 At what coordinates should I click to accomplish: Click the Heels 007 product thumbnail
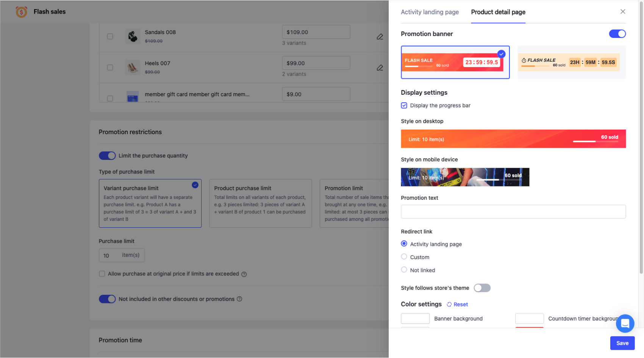coord(133,68)
